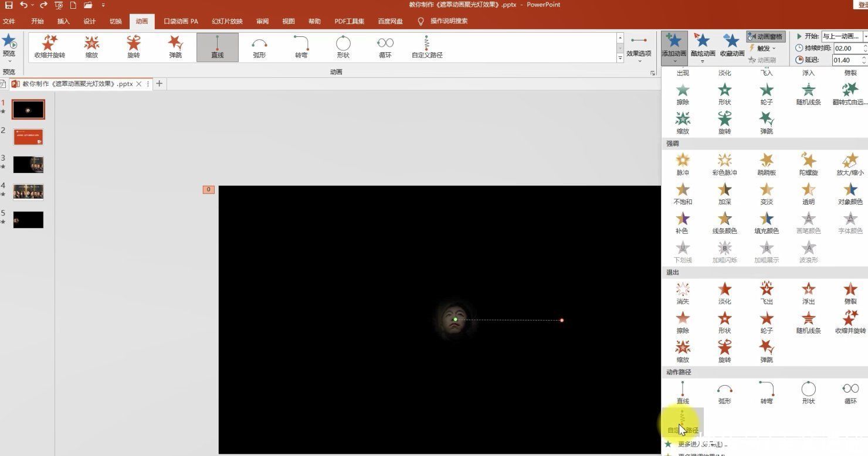Apply the 放大/缩小 emphasis effect

[x=850, y=164]
